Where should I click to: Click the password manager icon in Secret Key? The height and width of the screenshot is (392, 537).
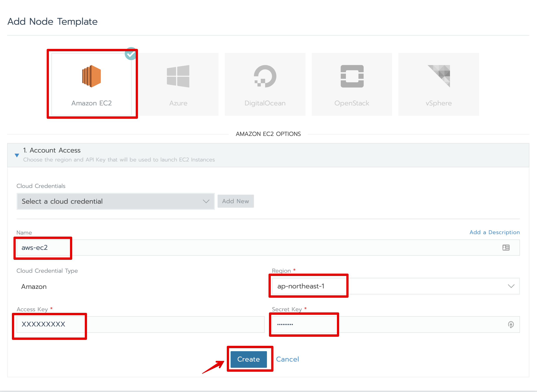pyautogui.click(x=511, y=324)
